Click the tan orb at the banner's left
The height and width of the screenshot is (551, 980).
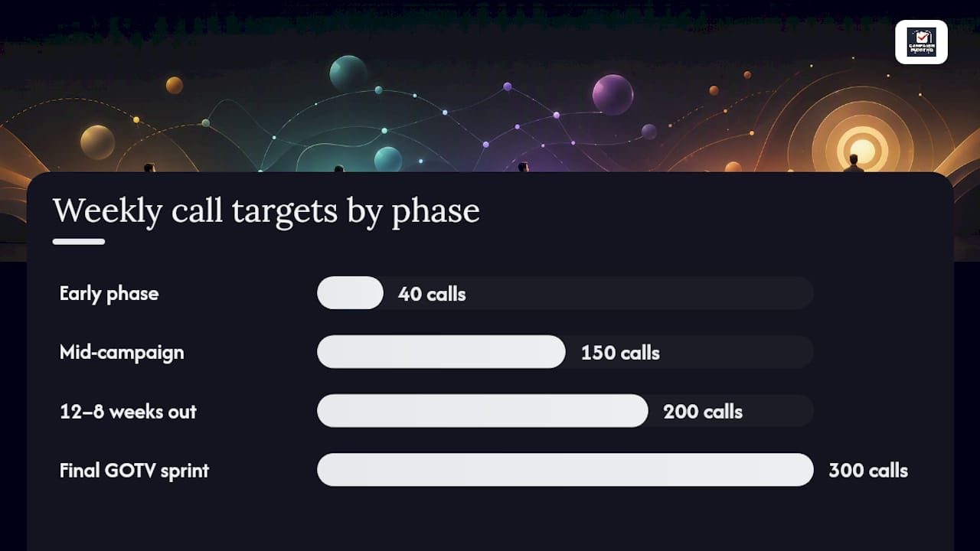coord(97,142)
